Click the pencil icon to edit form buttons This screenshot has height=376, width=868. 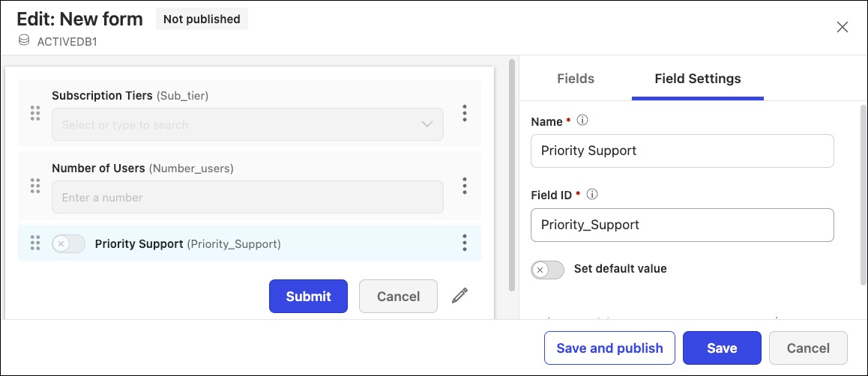pyautogui.click(x=459, y=296)
